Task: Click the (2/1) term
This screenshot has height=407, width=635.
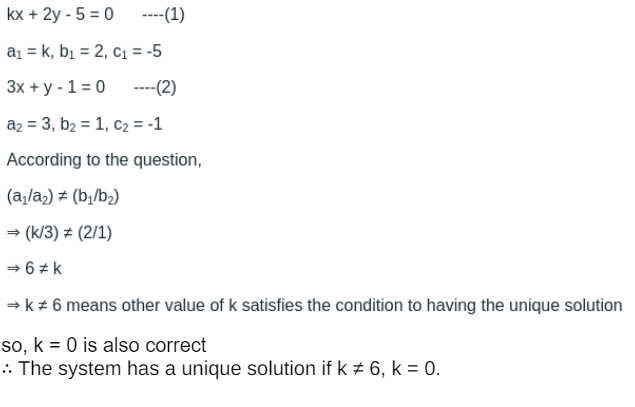Action: click(x=99, y=233)
